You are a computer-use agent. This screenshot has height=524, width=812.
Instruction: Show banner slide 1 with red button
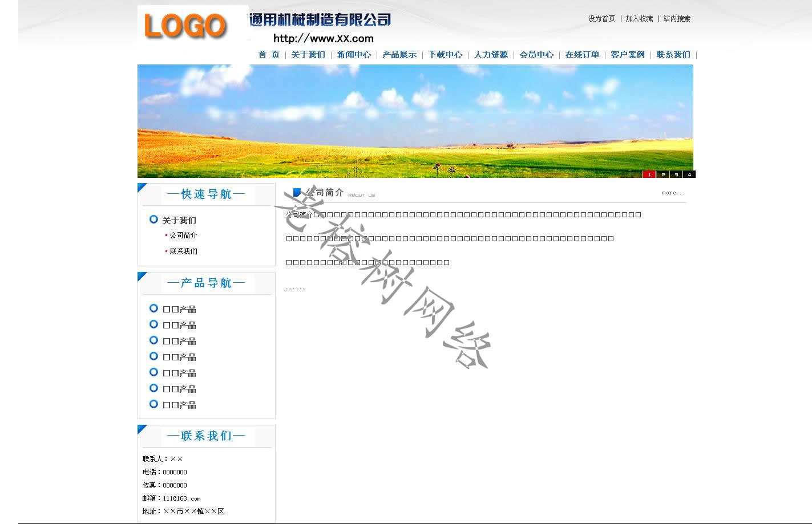(649, 174)
